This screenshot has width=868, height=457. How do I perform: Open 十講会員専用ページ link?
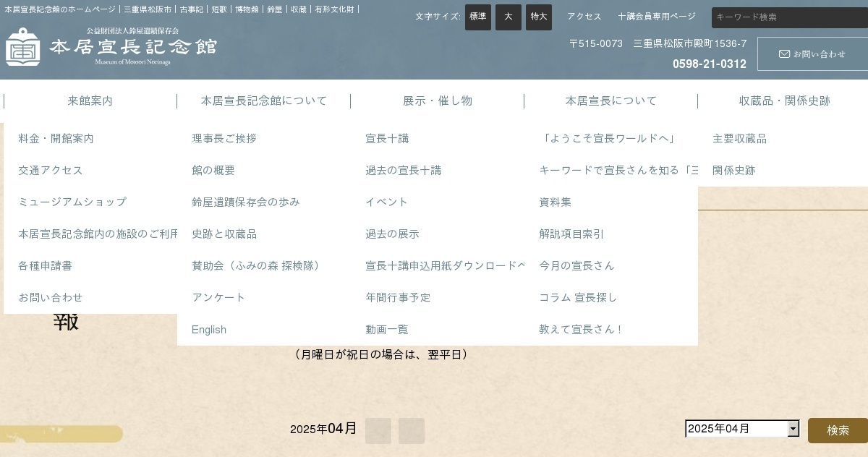coord(657,17)
